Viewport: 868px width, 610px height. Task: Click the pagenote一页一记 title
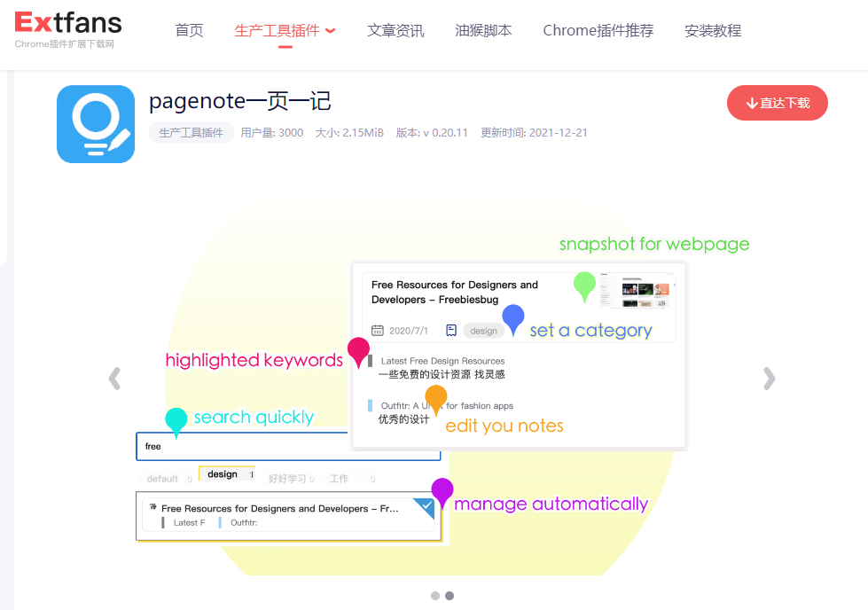click(240, 101)
